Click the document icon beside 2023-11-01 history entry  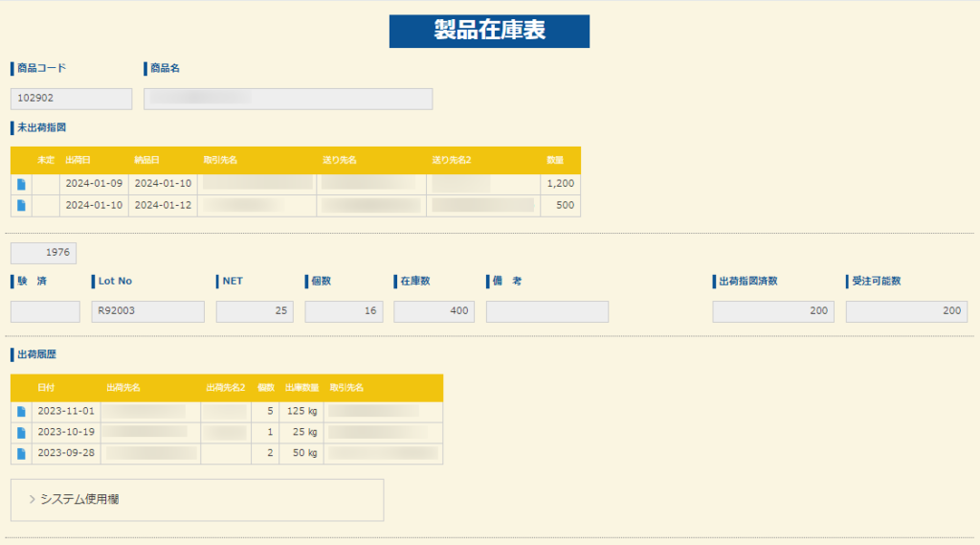[21, 412]
